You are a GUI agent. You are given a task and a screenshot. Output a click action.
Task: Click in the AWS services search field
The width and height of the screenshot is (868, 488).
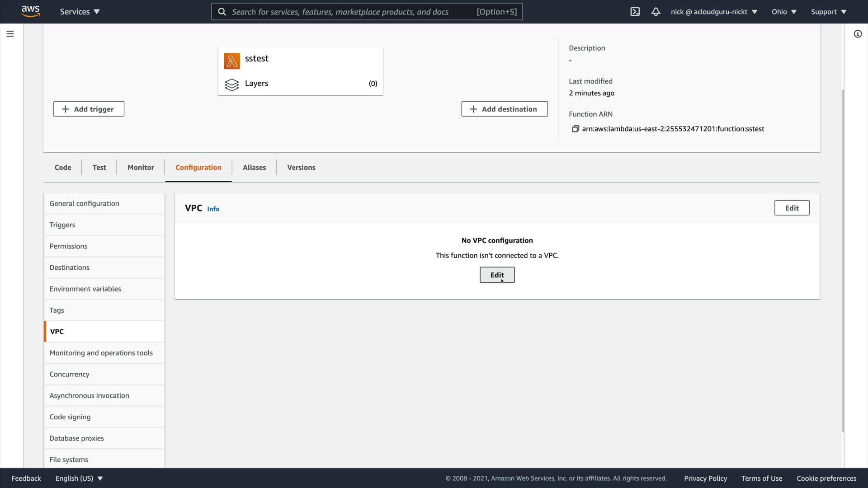(353, 12)
